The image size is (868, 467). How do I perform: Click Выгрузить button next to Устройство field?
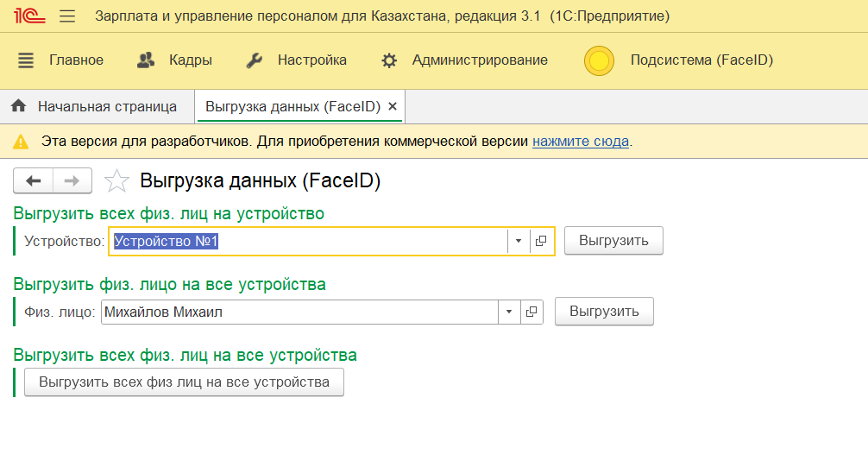tap(613, 241)
